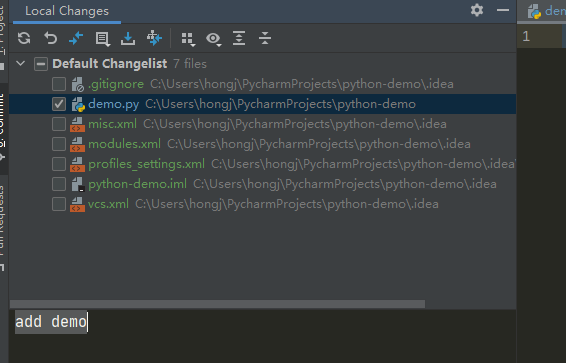The image size is (566, 363).
Task: Click the vcs.xml XML file icon
Action: coord(77,204)
